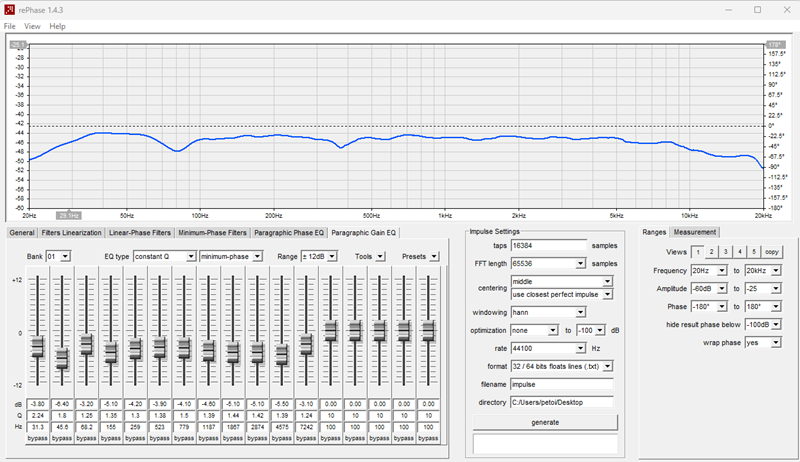Viewport: 800px width, 462px height.
Task: Toggle bypass for the 259 Hz band
Action: [135, 438]
